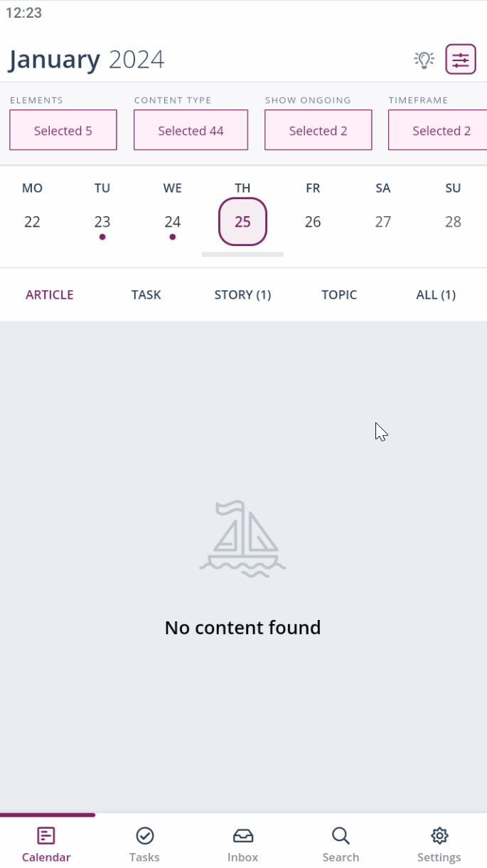Open the Timeframe filter dropdown
This screenshot has height=868, width=487.
pos(438,130)
